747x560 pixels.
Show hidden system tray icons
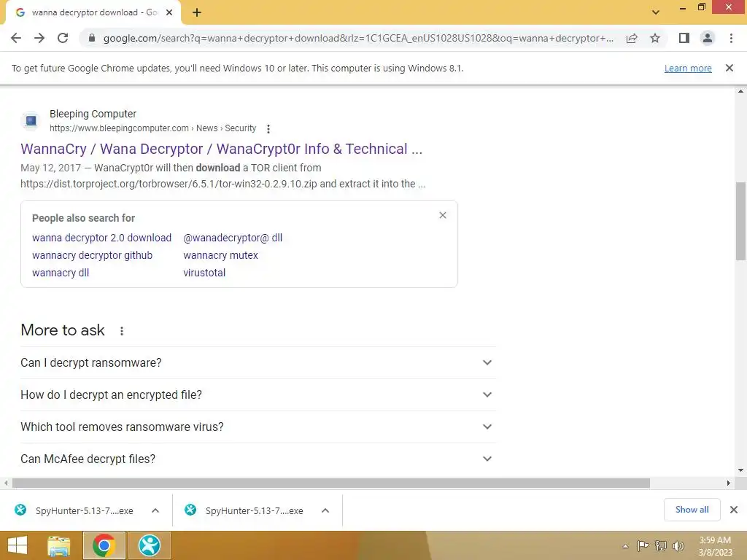[625, 546]
